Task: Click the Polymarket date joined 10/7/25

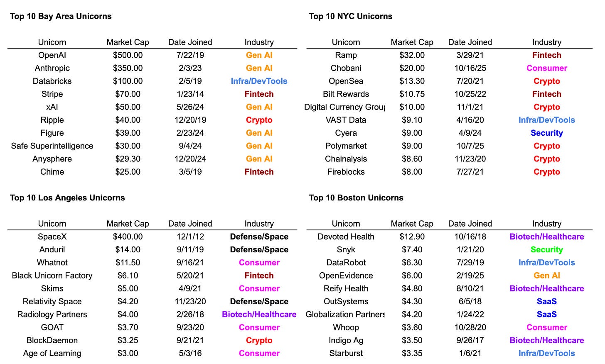Action: click(x=470, y=146)
